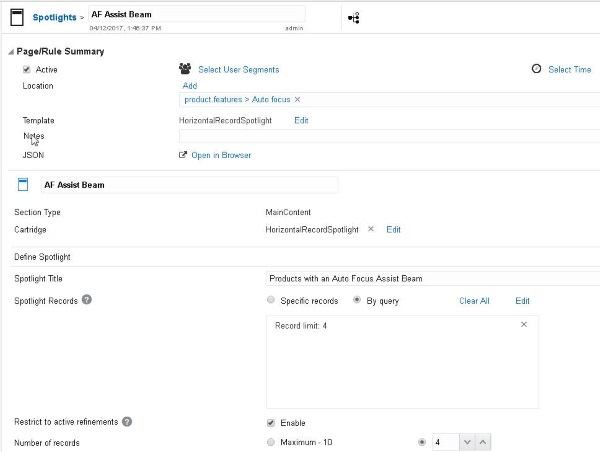Click the clock icon beside Select Time
Image resolution: width=600 pixels, height=452 pixels.
point(536,69)
